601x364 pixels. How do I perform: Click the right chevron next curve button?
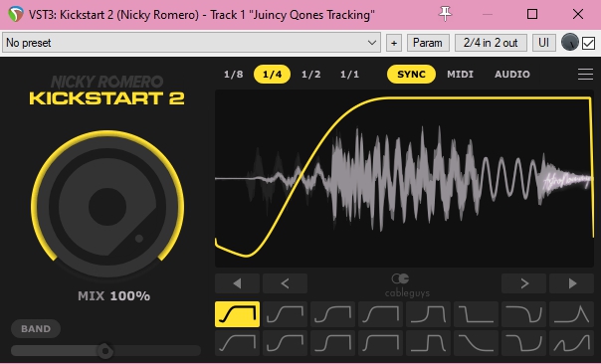[x=523, y=283]
